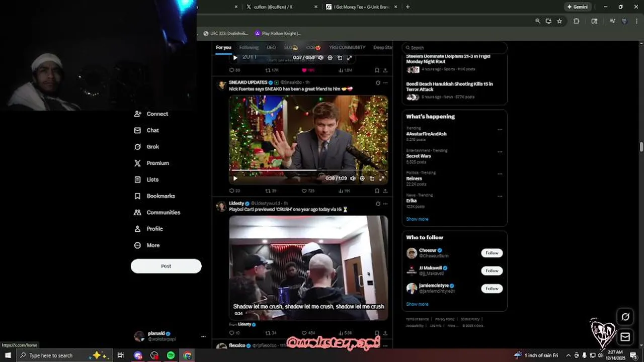Open Chrome three-dot menu
644x362 pixels.
(636, 21)
